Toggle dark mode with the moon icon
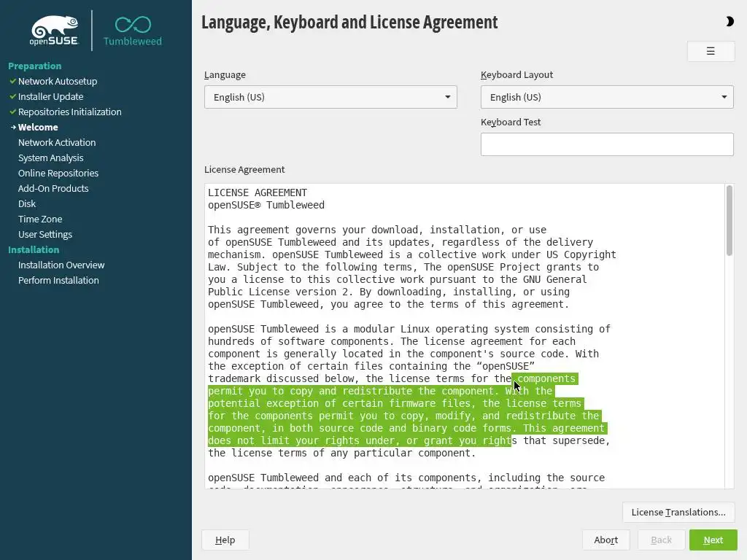The height and width of the screenshot is (560, 747). (729, 21)
